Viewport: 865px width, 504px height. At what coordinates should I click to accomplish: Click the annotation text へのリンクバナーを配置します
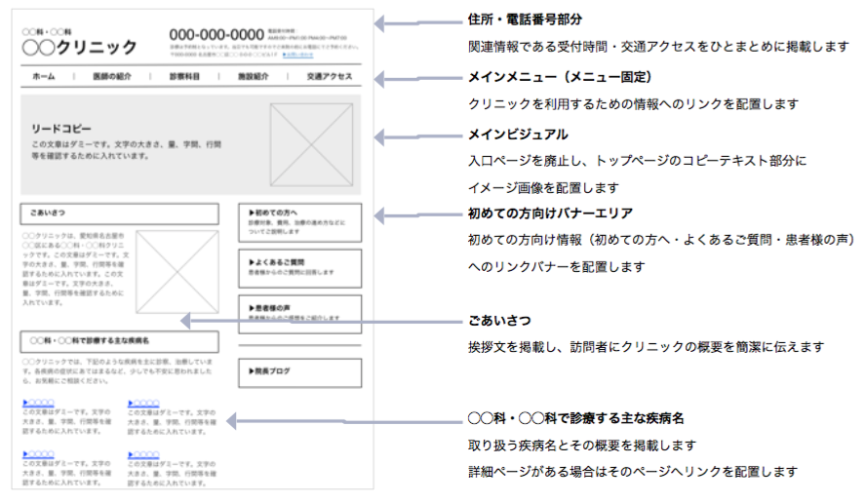click(x=557, y=267)
